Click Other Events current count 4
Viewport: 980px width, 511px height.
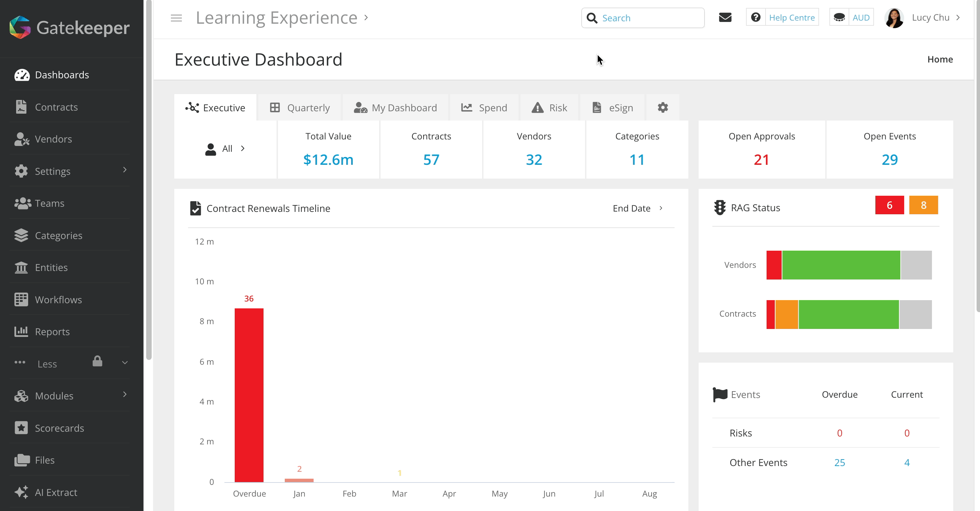click(907, 462)
